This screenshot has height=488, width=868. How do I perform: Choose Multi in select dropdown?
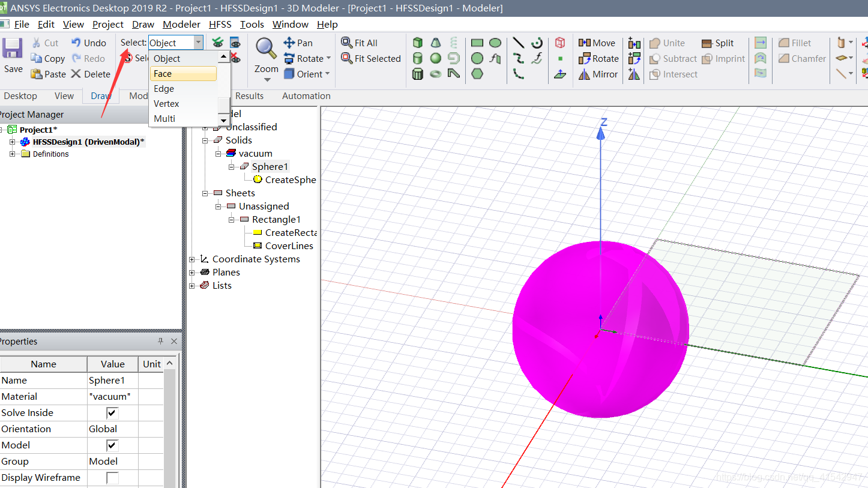[x=183, y=119]
